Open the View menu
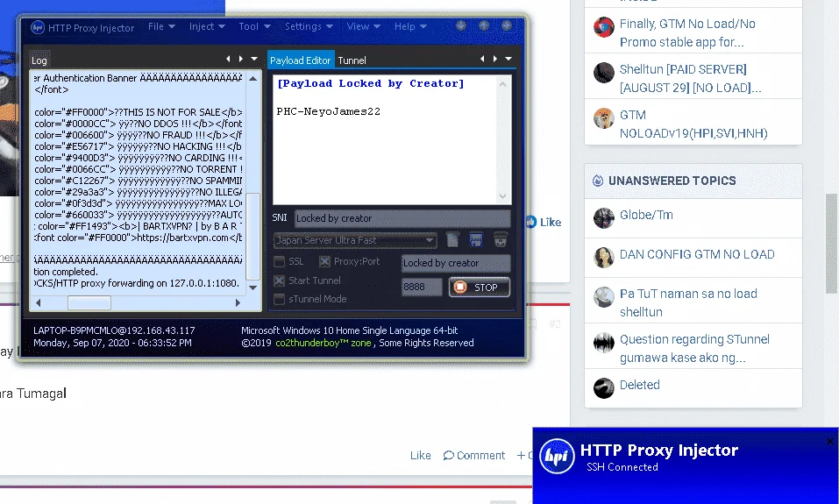Viewport: 839px width, 504px height. tap(363, 26)
